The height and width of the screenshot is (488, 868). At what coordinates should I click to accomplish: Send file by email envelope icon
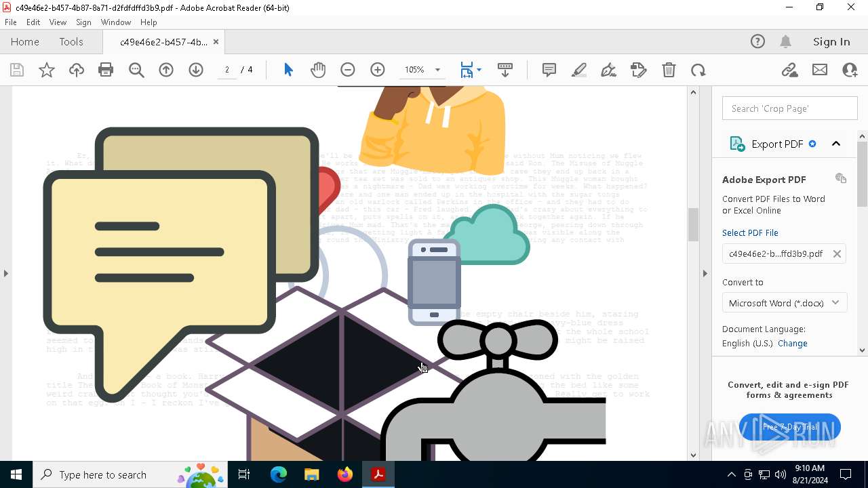[820, 70]
